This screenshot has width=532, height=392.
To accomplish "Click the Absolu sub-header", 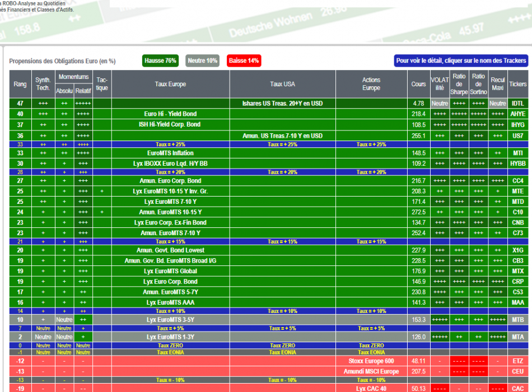I will coord(64,91).
